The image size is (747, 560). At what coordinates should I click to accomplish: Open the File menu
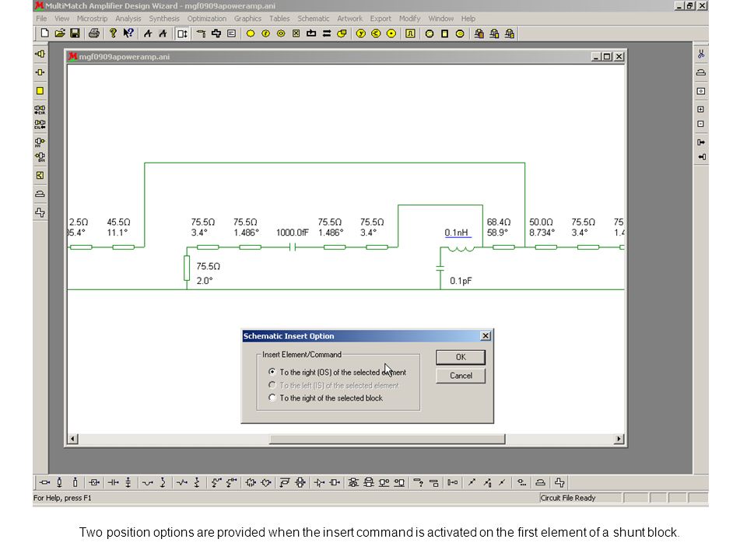41,18
